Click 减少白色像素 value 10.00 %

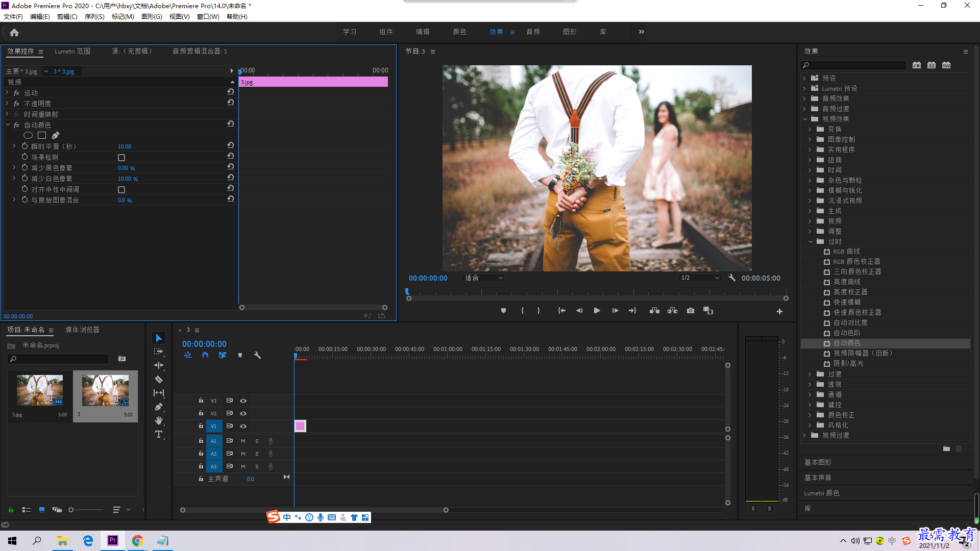pos(128,179)
